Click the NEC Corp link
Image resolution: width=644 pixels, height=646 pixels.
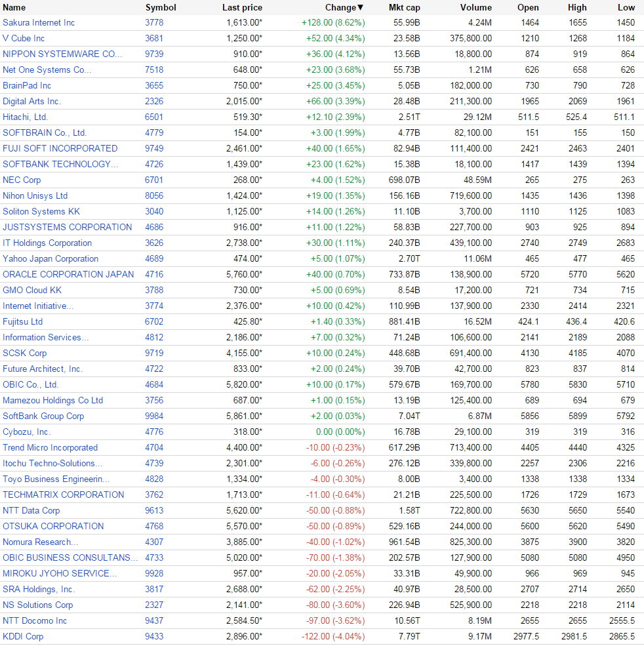(22, 180)
